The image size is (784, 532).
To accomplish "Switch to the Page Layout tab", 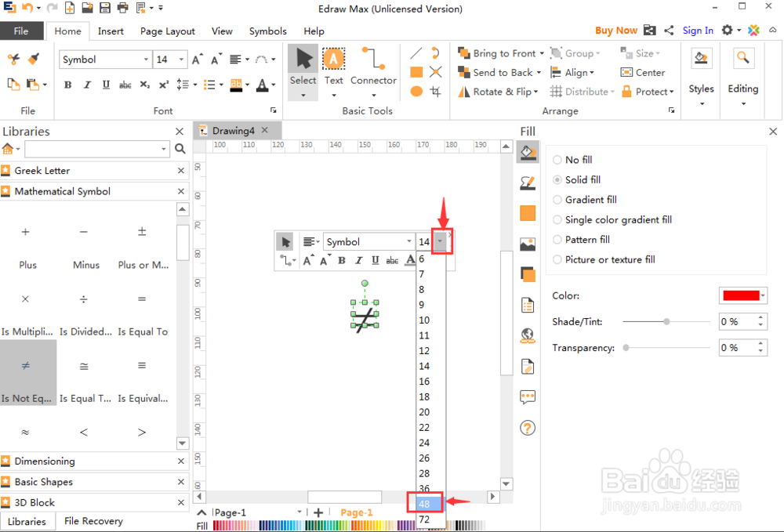I will pos(168,31).
